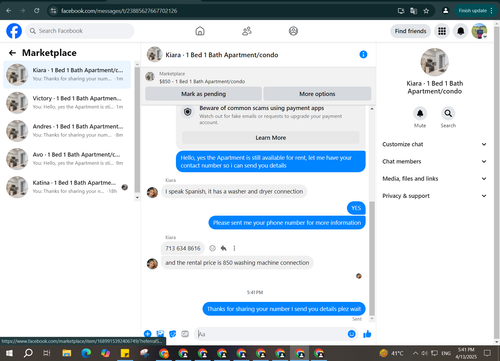Viewport: 500px width, 361px height.
Task: Focus the Search Facebook field
Action: (x=80, y=31)
